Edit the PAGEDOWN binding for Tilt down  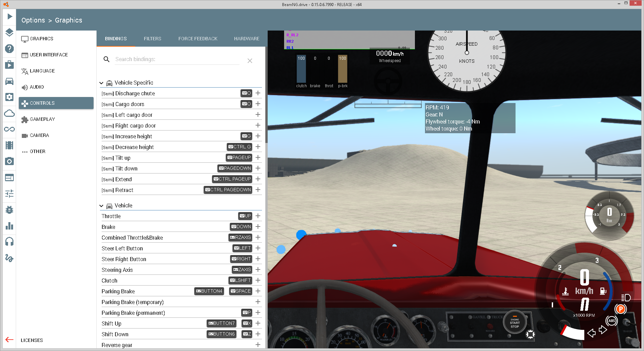(x=235, y=168)
